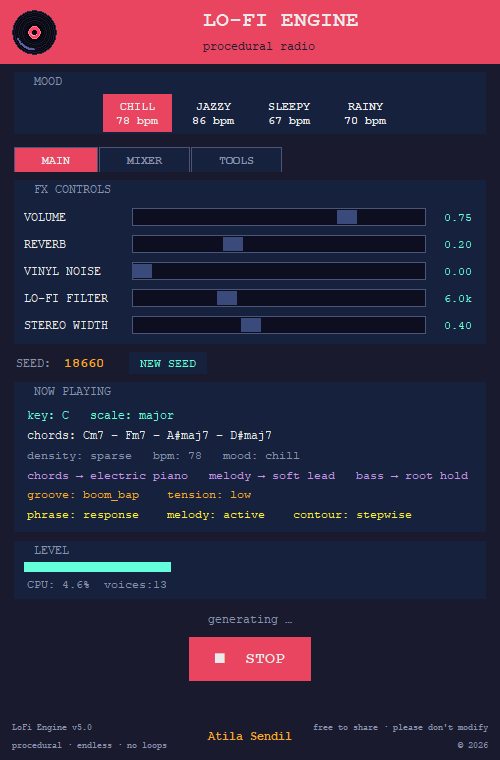500x760 pixels.
Task: Click the STEREO WIDTH slider handle
Action: 251,325
